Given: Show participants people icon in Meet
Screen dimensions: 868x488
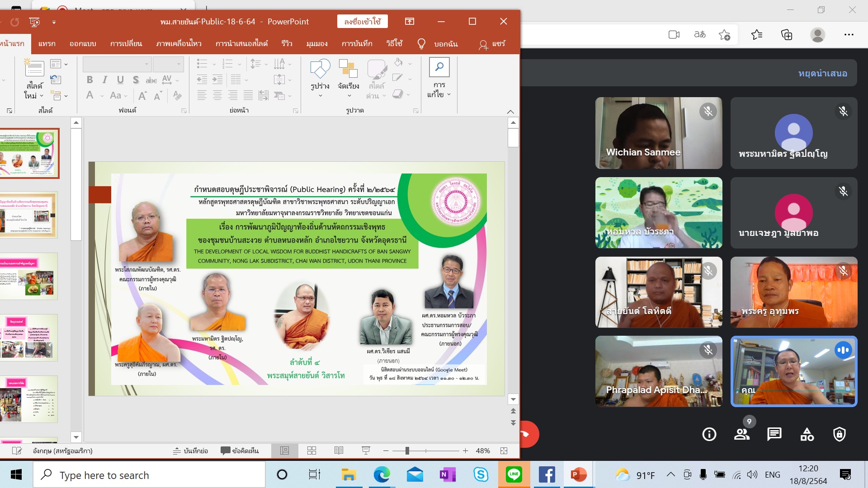Looking at the screenshot, I should coord(742,434).
